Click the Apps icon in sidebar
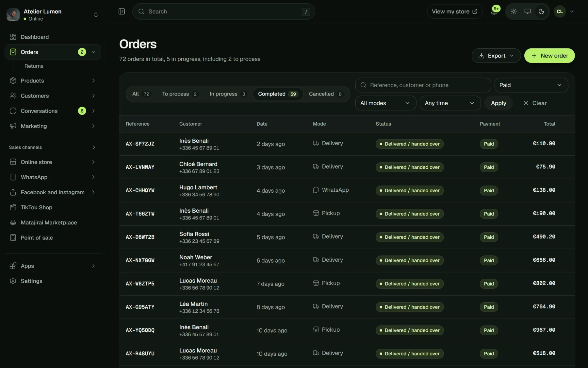The image size is (588, 368). 13,266
